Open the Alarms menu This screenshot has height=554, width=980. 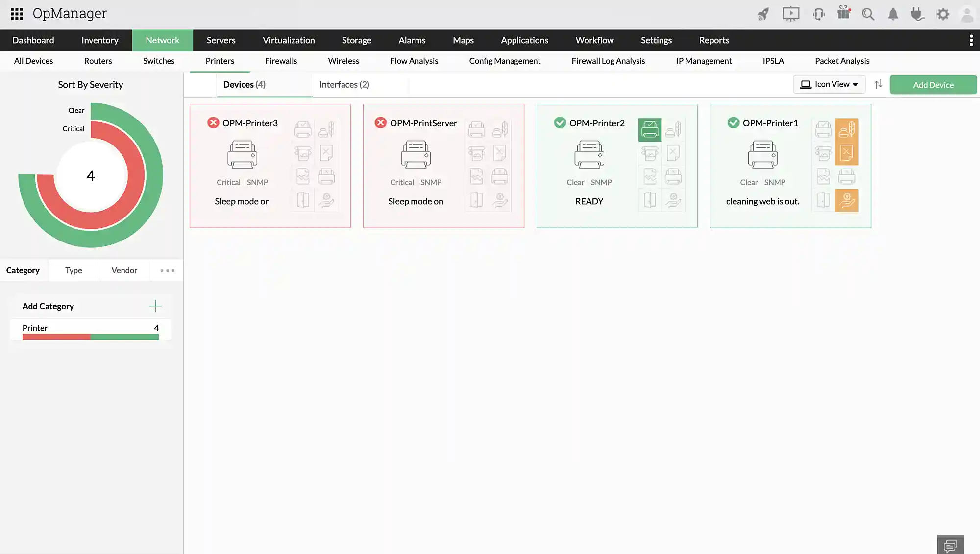412,40
